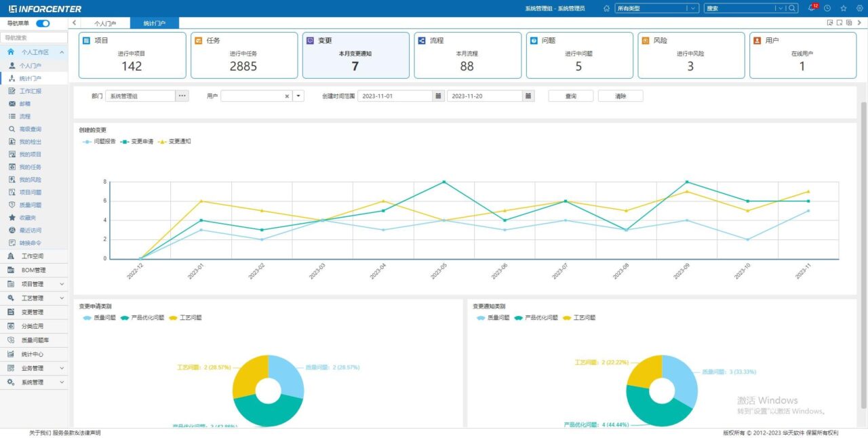868x438 pixels.
Task: Open calendar for start date 2023-11-01
Action: click(x=438, y=96)
